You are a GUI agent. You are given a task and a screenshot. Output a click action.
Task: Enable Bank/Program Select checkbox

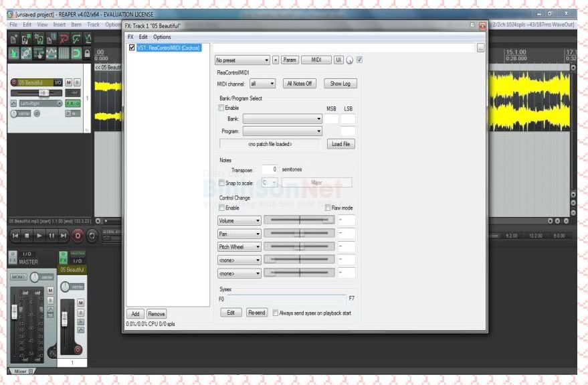click(x=222, y=108)
